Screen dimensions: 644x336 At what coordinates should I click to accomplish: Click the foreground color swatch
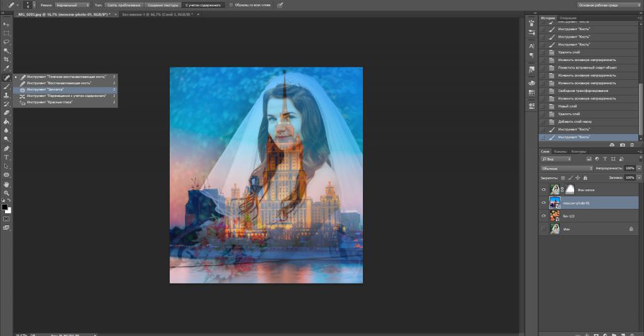5,206
